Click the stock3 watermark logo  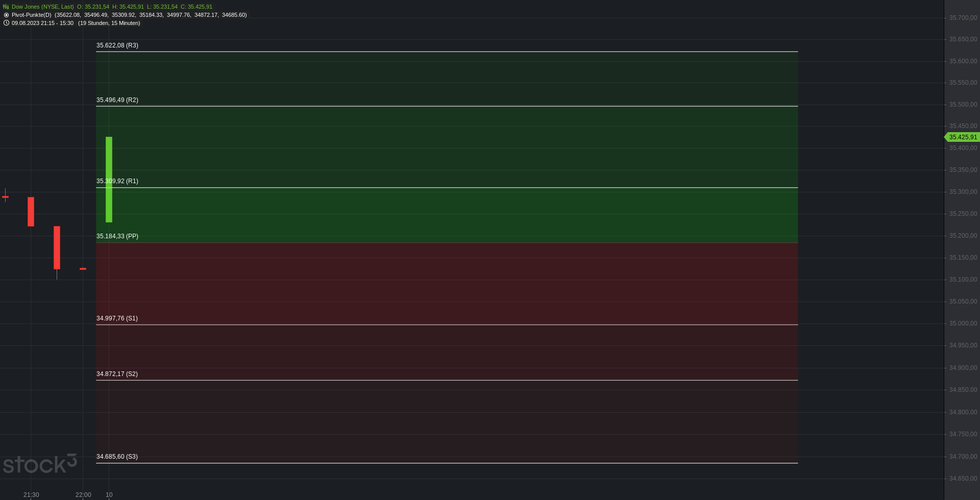click(x=40, y=463)
